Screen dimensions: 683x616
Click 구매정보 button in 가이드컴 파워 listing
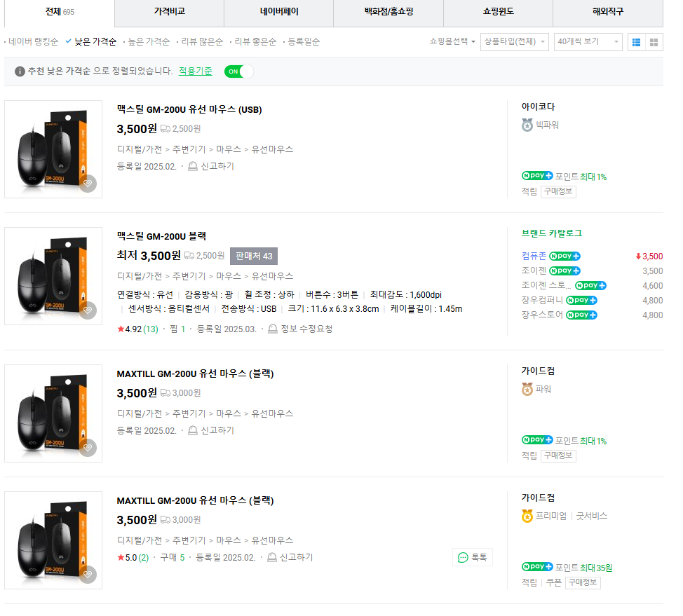click(558, 456)
